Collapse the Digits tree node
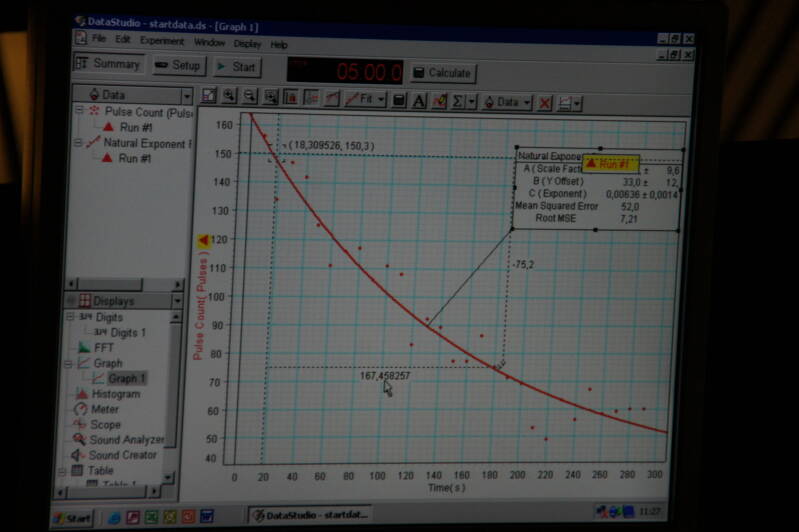This screenshot has height=532, width=799. 70,316
